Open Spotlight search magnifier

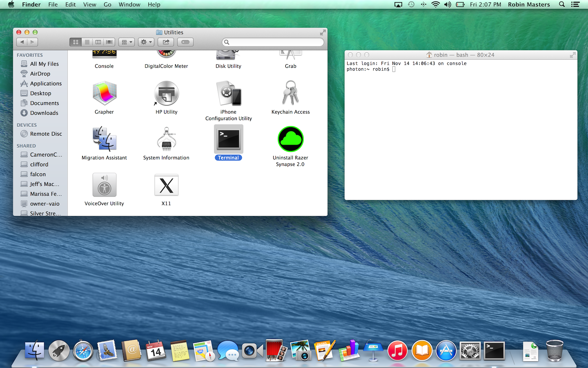tap(562, 4)
